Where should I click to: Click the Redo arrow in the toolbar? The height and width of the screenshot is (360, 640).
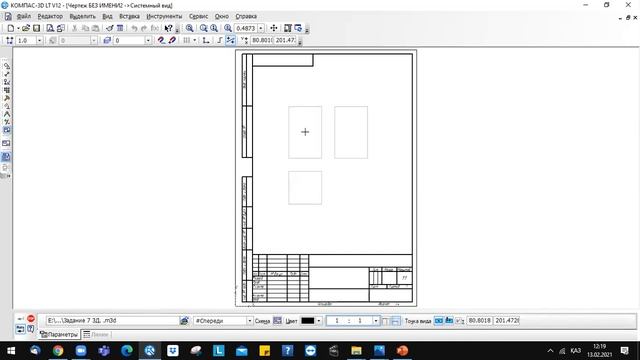(144, 28)
